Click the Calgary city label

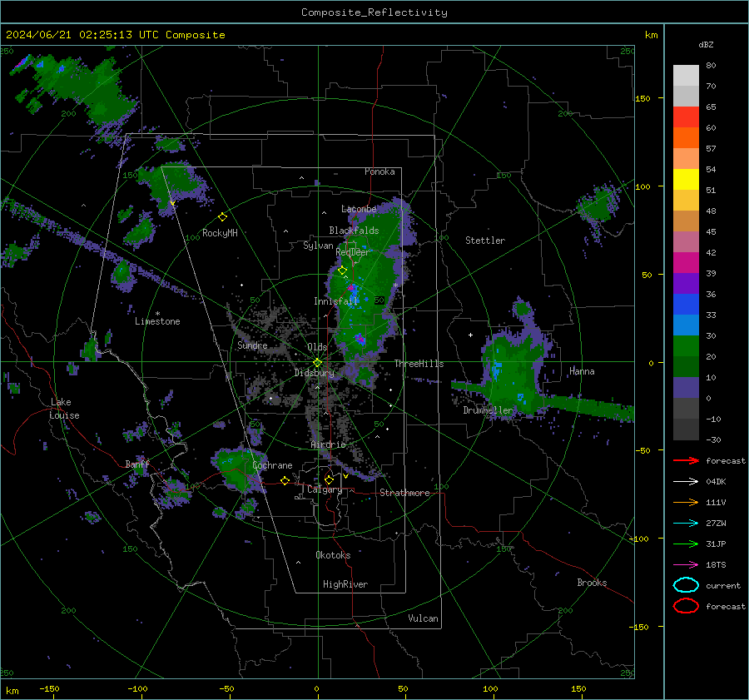(x=325, y=489)
